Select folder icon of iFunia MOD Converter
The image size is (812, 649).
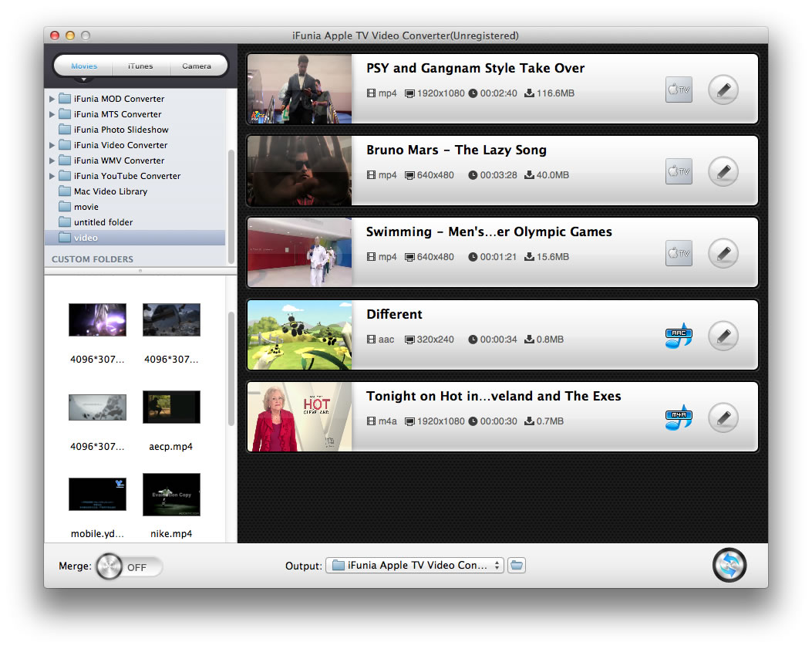[x=65, y=99]
